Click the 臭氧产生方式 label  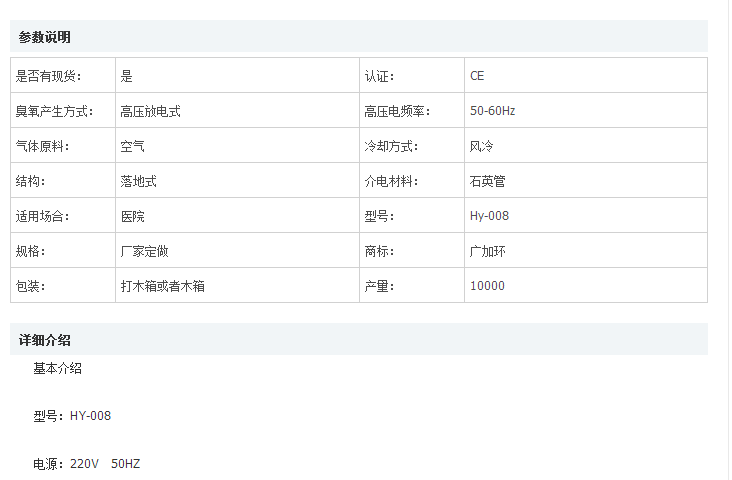click(x=54, y=111)
